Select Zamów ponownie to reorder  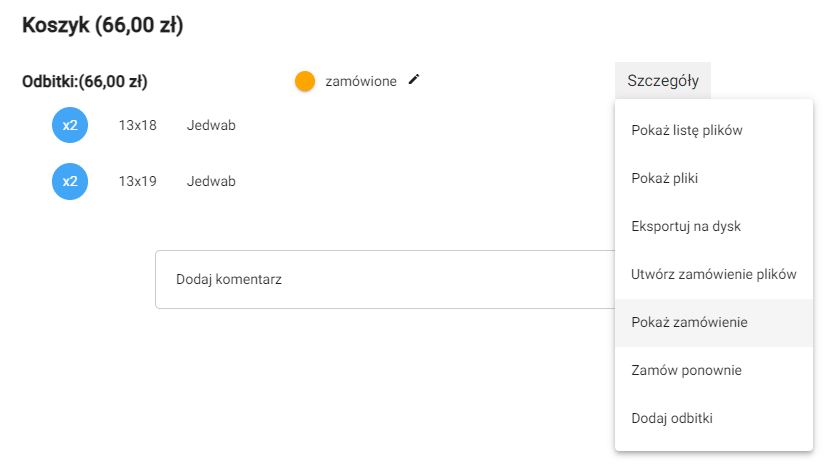tap(687, 370)
